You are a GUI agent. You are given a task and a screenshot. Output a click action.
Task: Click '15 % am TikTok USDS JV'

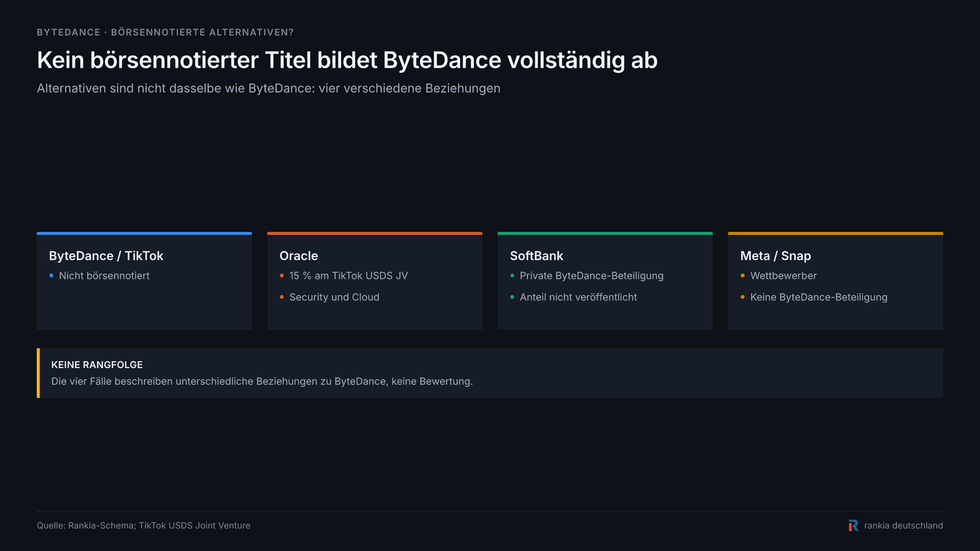click(348, 275)
